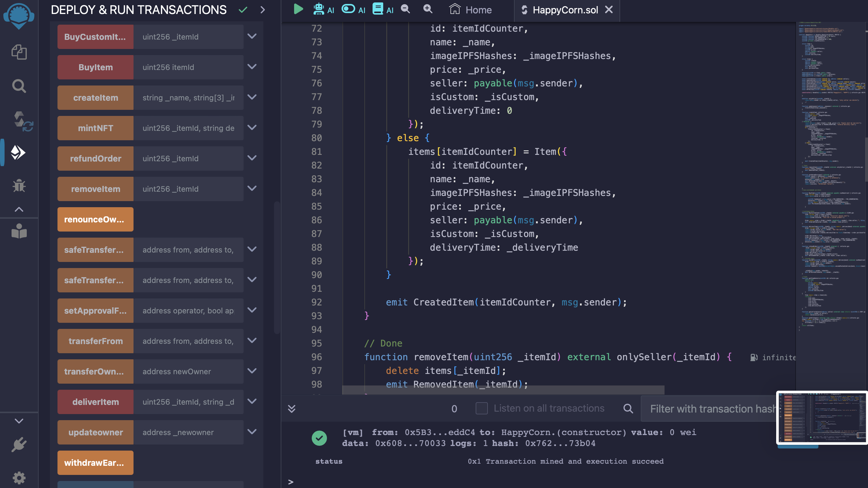Open the LearnEth book icon in sidebar
Screen dimensions: 868x488
coord(19,231)
